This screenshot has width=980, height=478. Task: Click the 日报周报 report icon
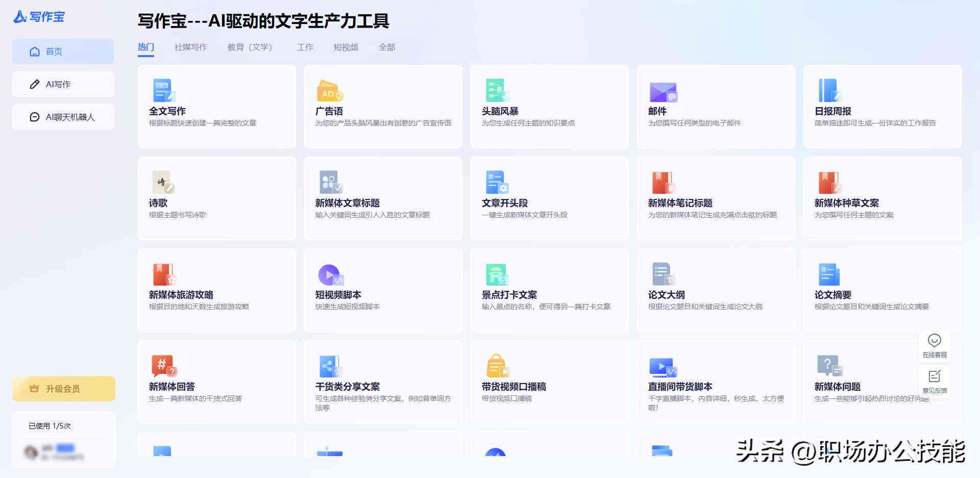[829, 90]
